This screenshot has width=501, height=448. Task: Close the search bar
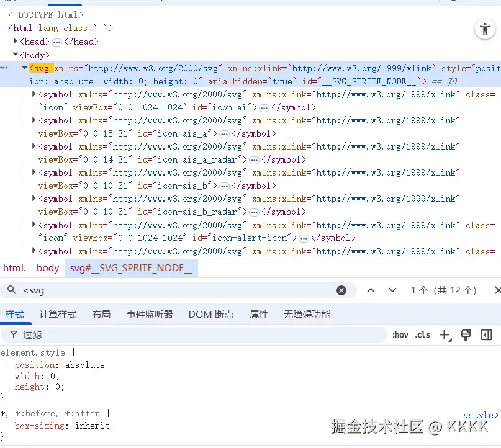(x=497, y=290)
